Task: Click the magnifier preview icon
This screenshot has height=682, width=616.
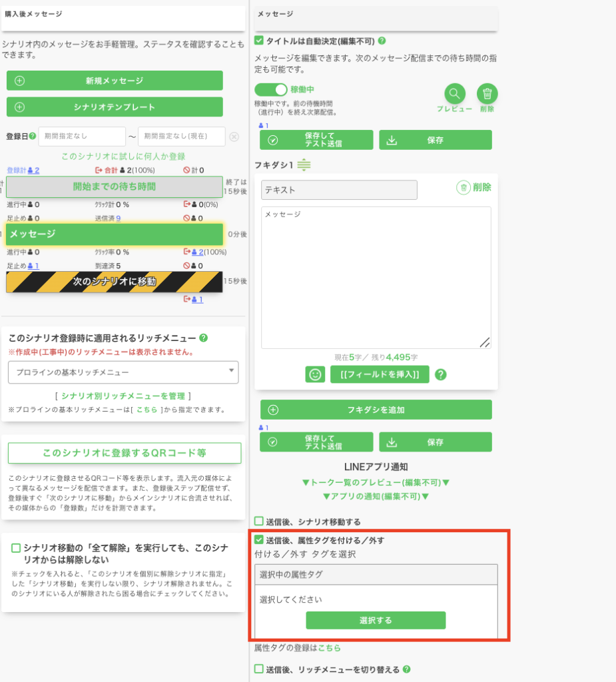Action: click(x=455, y=94)
